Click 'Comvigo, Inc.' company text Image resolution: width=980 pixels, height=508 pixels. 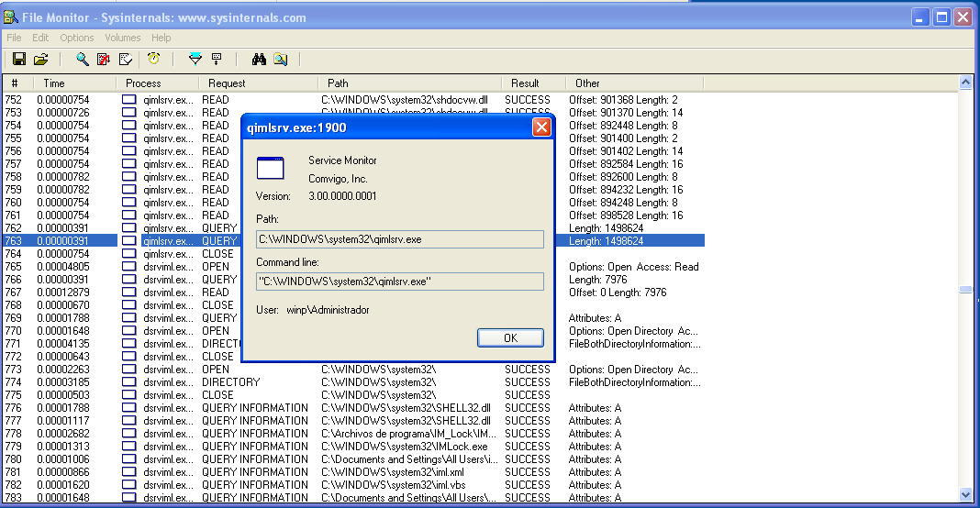click(338, 179)
